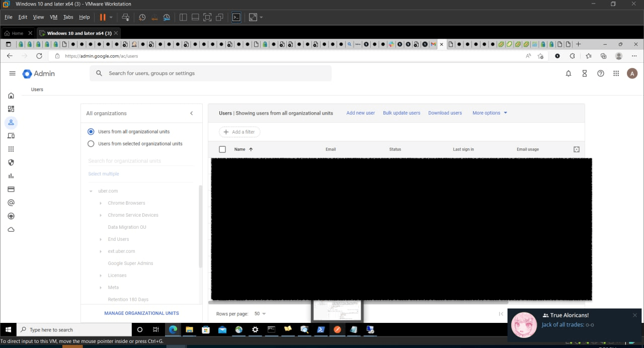Open Rules steering-wheel icon in sidebar

pos(11,216)
